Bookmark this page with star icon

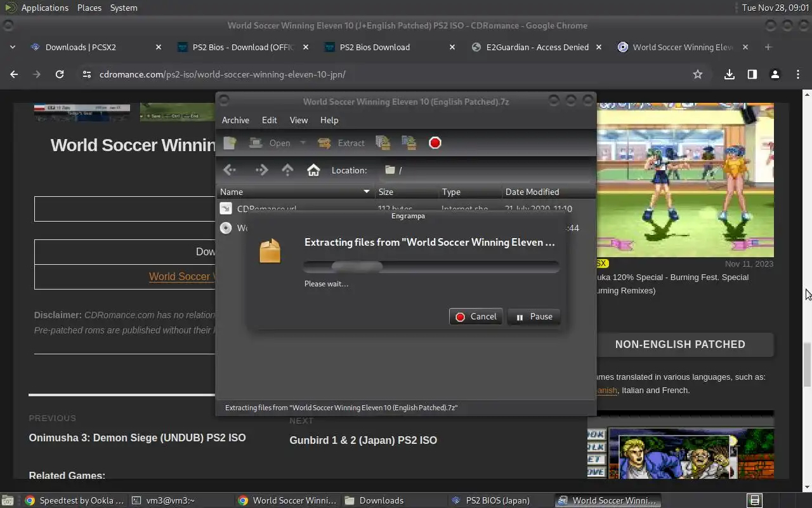tap(698, 74)
